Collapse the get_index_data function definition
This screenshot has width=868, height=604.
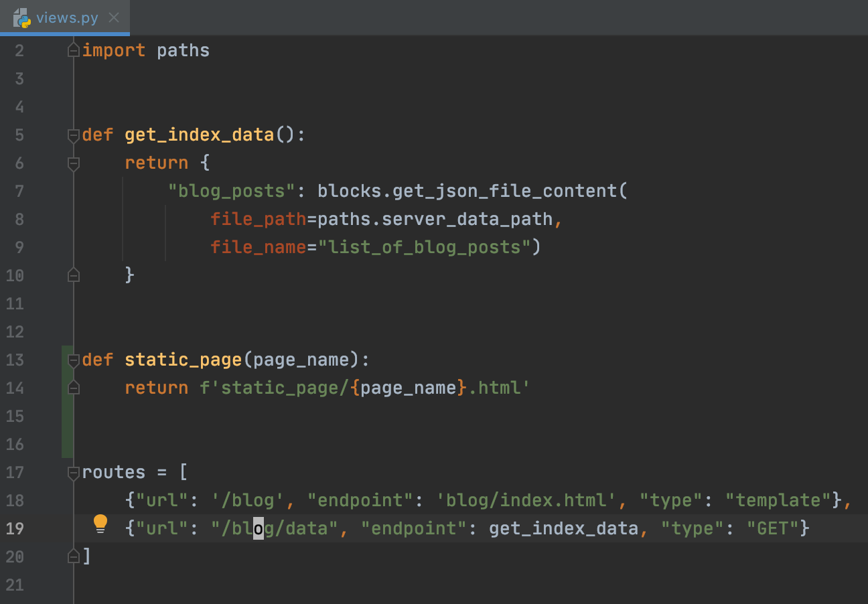(74, 135)
